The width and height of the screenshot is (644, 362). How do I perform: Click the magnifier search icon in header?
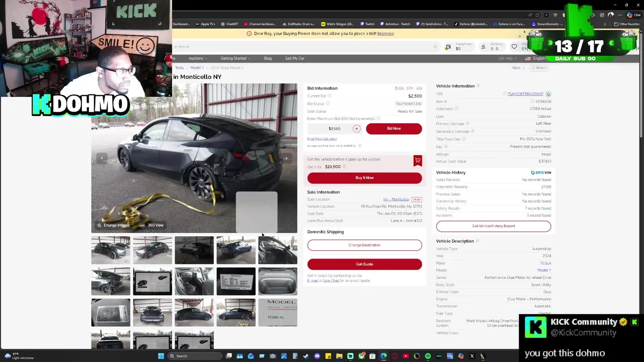pyautogui.click(x=435, y=47)
